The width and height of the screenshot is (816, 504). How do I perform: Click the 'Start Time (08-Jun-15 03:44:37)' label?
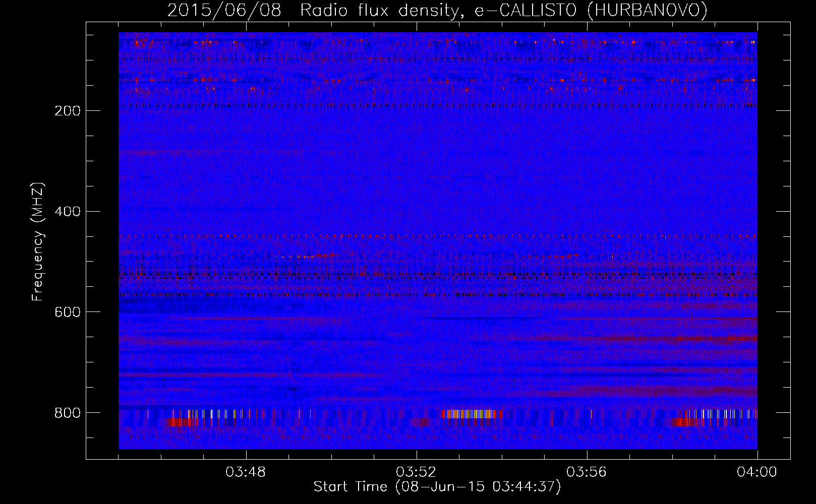pos(437,487)
